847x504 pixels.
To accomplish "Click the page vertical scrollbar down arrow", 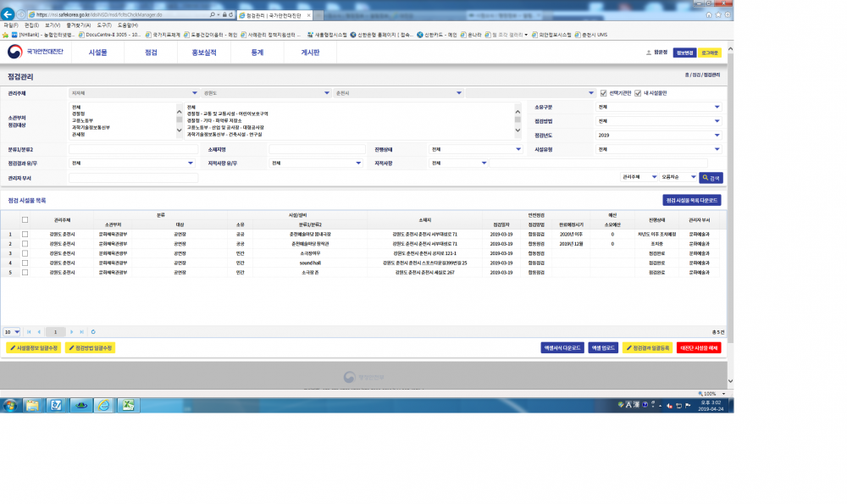I will 730,381.
